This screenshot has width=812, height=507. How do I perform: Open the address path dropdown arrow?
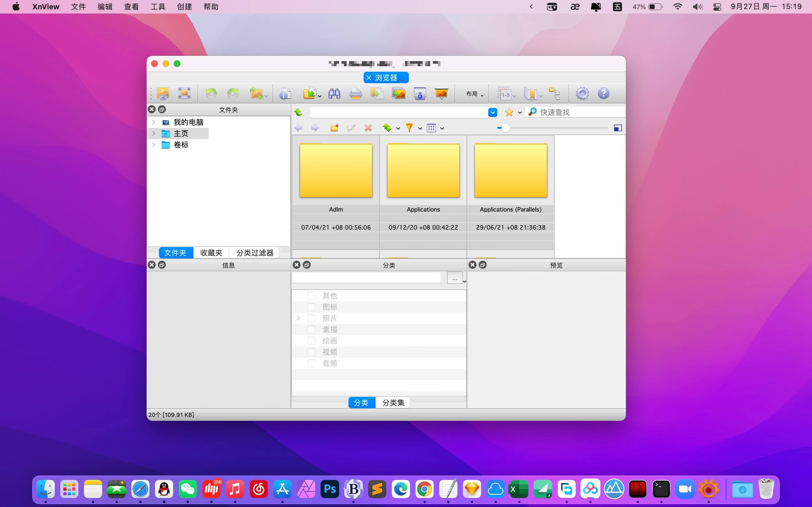493,112
